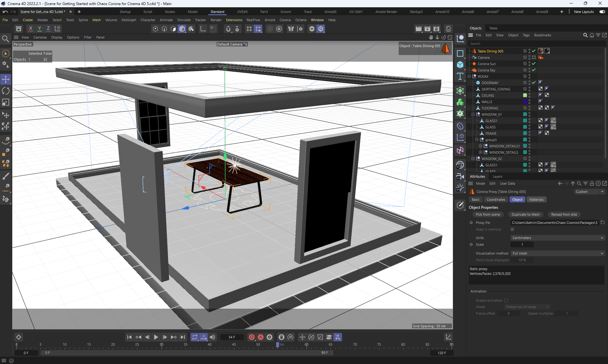Open the MoGraph menu
This screenshot has height=364, width=608.
click(129, 20)
